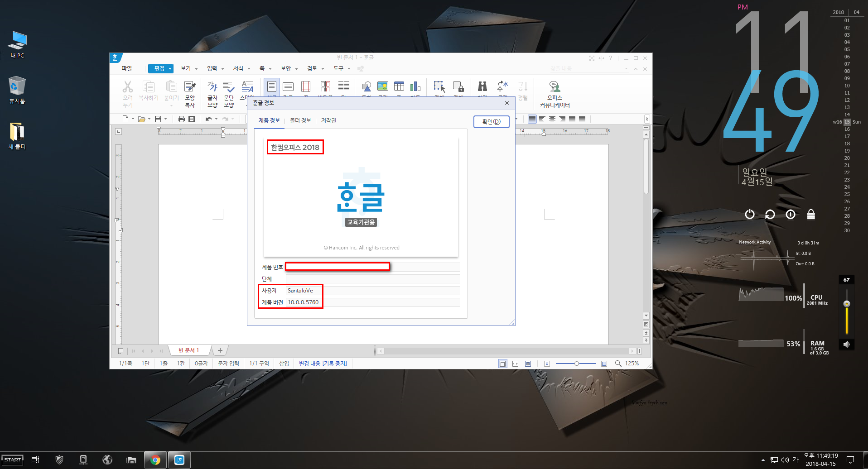Expand the 서식 menu dropdown arrow
Viewport: 868px width, 469px height.
(249, 69)
